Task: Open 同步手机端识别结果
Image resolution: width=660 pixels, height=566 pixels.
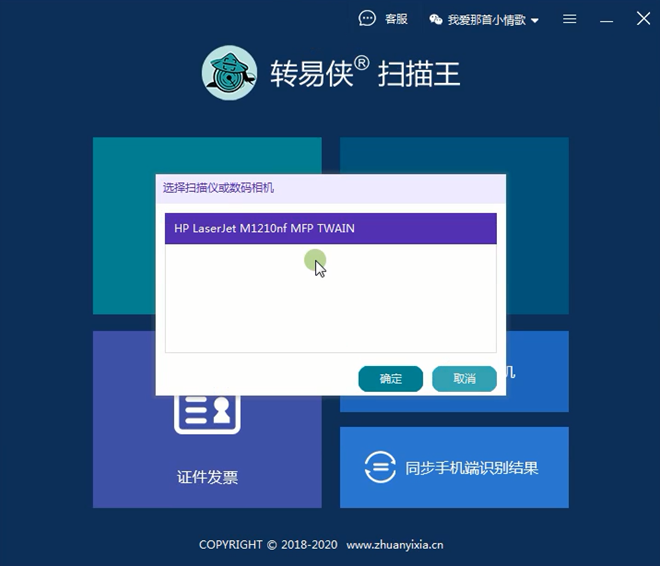Action: pos(454,467)
